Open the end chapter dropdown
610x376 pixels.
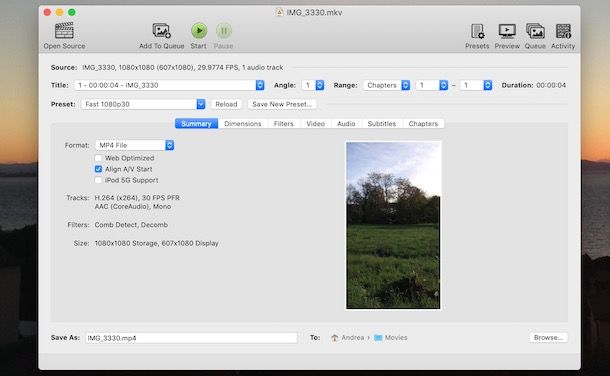coord(476,85)
